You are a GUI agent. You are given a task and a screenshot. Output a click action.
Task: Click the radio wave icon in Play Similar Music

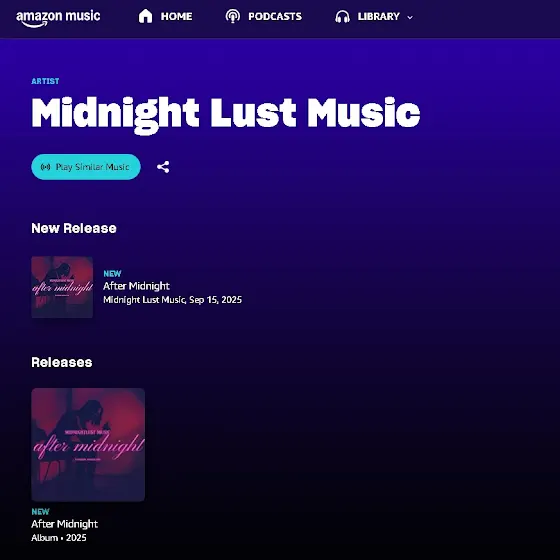click(45, 167)
